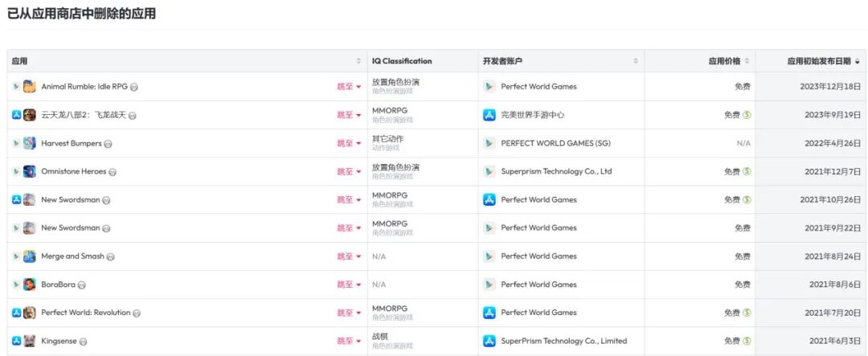Click the App Store icon left of Kingsense app

pyautogui.click(x=17, y=341)
